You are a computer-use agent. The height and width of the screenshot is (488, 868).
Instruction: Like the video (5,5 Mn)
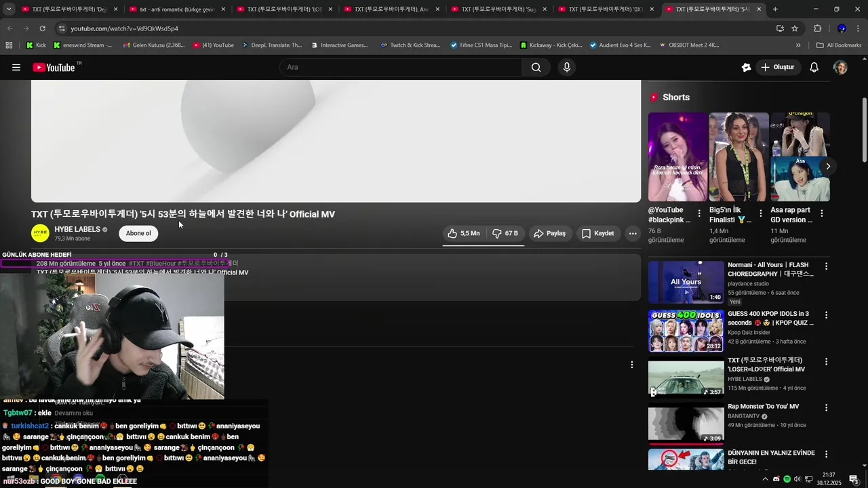point(463,233)
